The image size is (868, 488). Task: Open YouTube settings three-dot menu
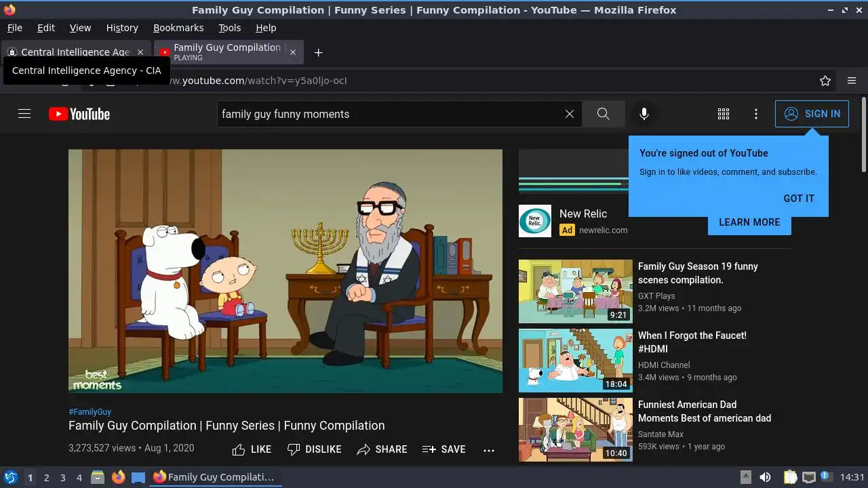[x=756, y=114]
